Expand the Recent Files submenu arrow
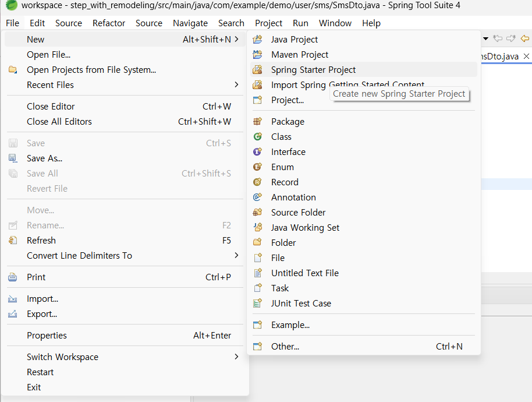532x402 pixels. (x=236, y=84)
